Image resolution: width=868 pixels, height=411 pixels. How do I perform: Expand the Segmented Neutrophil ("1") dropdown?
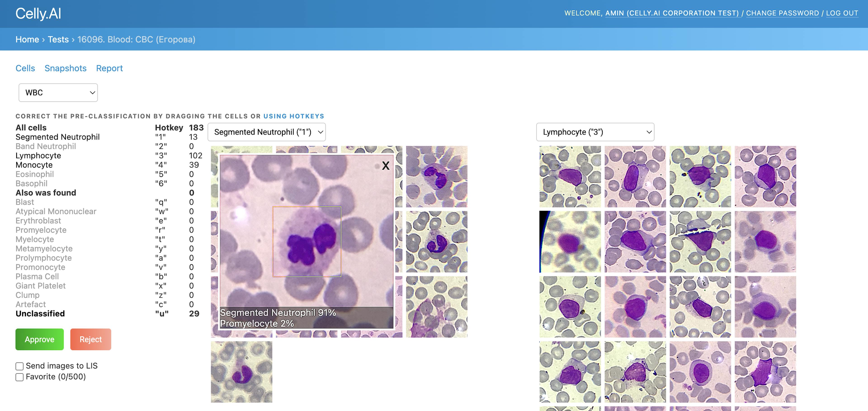(x=267, y=132)
